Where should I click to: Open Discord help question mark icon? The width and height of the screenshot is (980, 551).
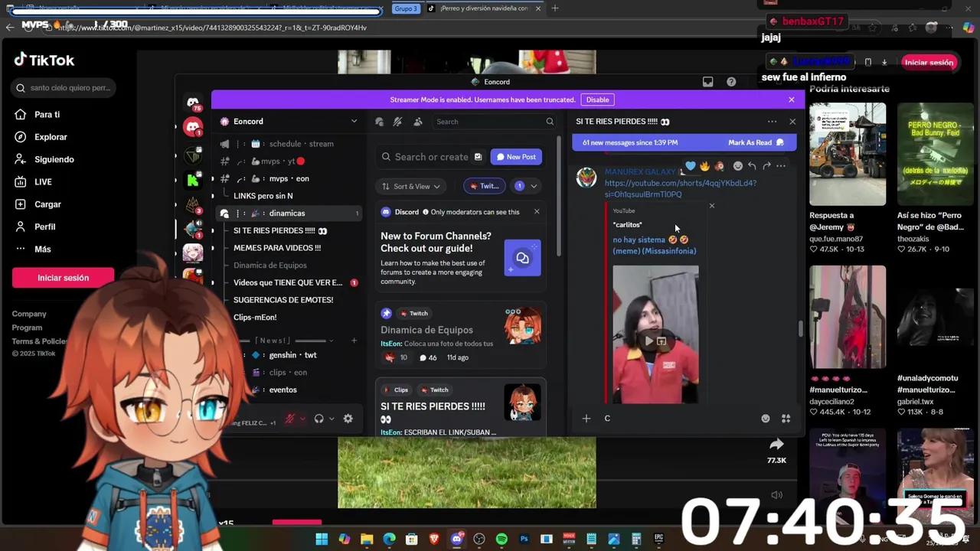click(x=731, y=82)
